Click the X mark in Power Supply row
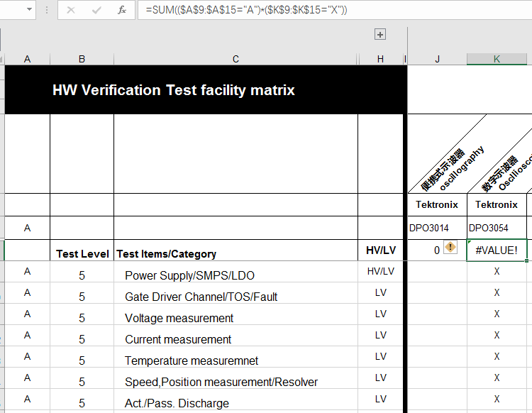The image size is (532, 413). [x=497, y=272]
